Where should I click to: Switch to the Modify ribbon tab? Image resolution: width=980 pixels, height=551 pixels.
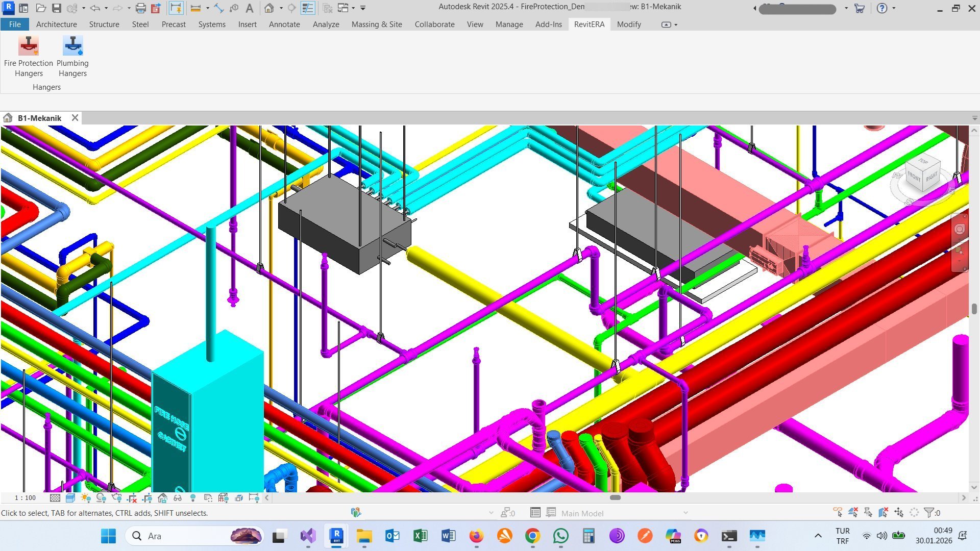[628, 24]
